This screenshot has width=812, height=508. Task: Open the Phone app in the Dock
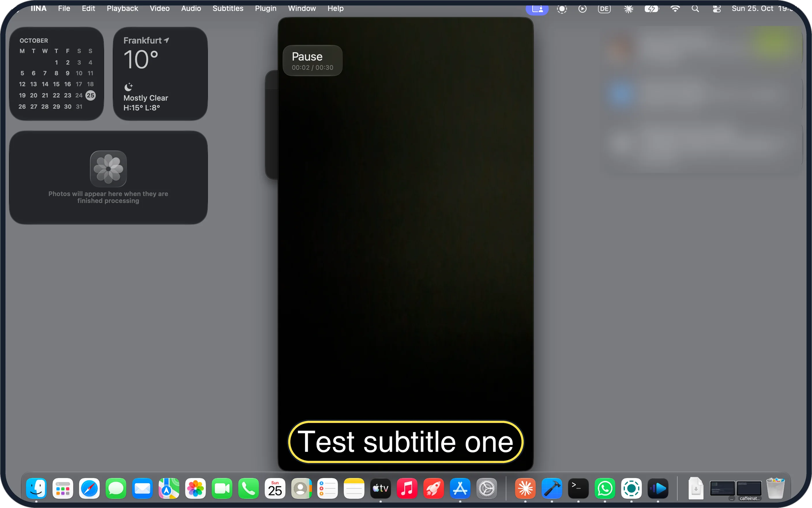point(249,488)
